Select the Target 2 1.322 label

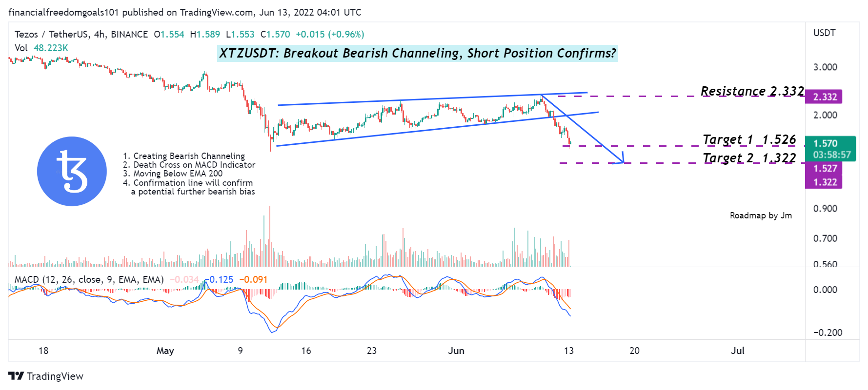(749, 158)
